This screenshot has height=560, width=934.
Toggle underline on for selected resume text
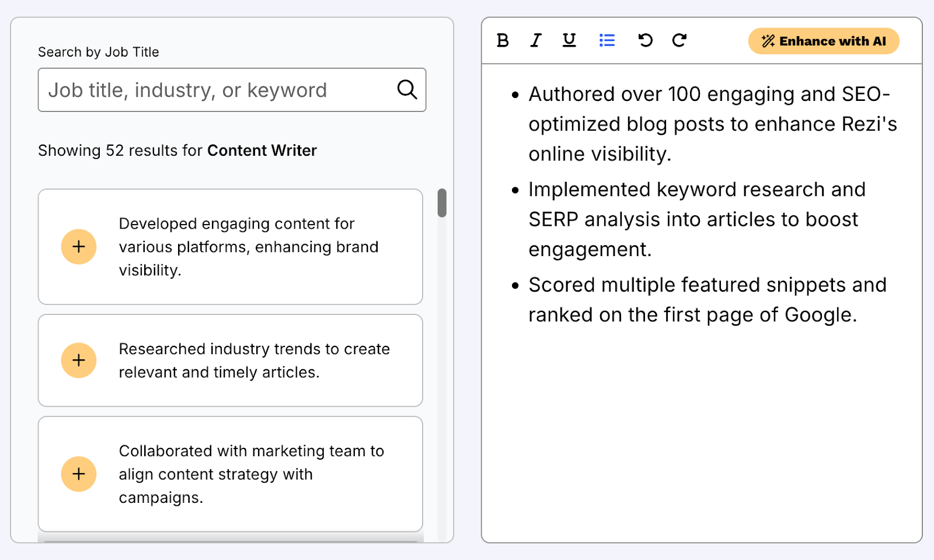(x=569, y=40)
